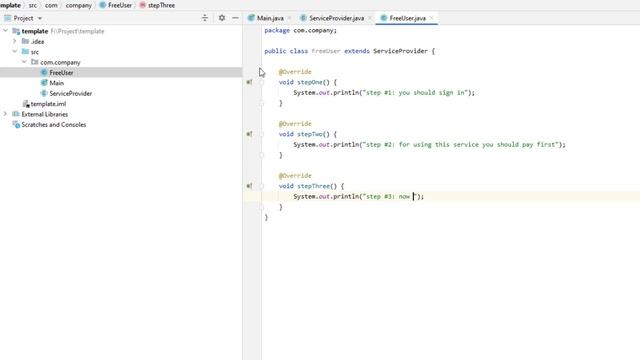640x360 pixels.
Task: Click stepThree in the breadcrumb bar
Action: click(x=161, y=5)
